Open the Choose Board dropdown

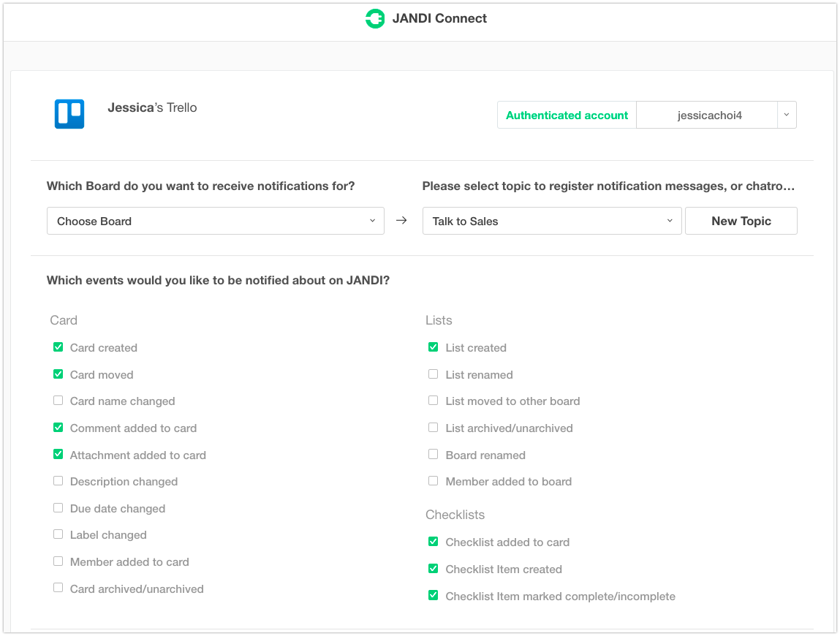pos(216,221)
